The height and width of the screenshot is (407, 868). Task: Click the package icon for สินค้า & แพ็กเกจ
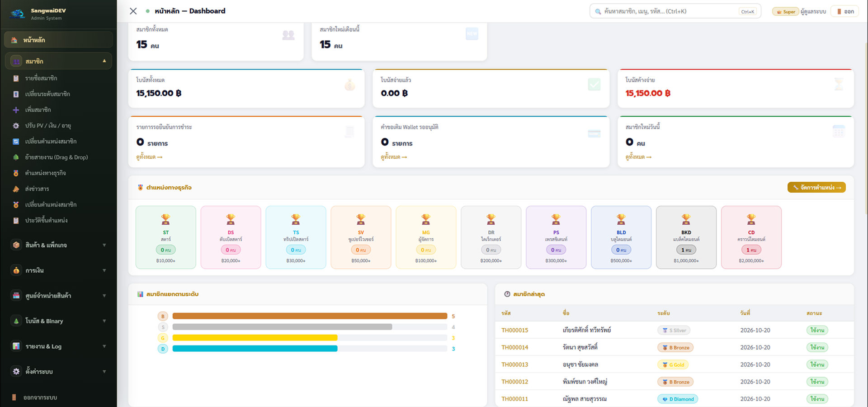(x=16, y=245)
